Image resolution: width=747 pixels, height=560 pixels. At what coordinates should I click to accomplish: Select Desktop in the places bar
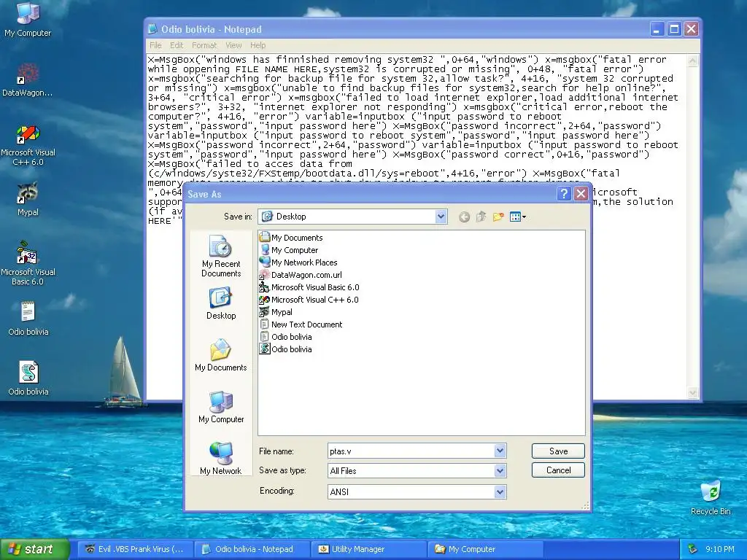click(220, 303)
